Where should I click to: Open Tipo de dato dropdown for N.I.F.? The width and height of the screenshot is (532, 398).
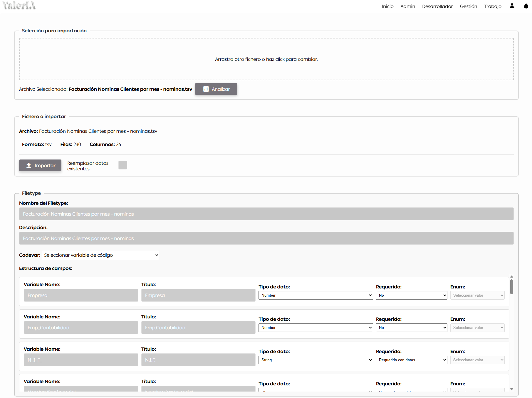[315, 360]
